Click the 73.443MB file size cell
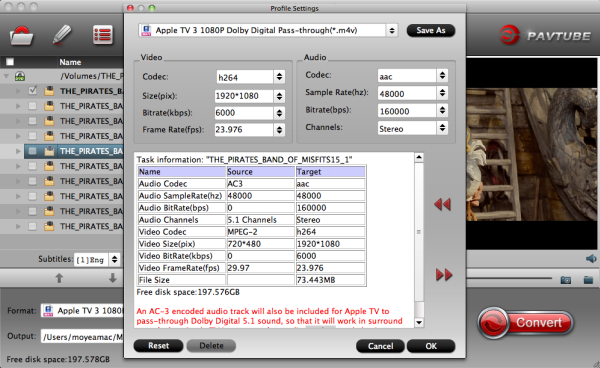 (330, 280)
